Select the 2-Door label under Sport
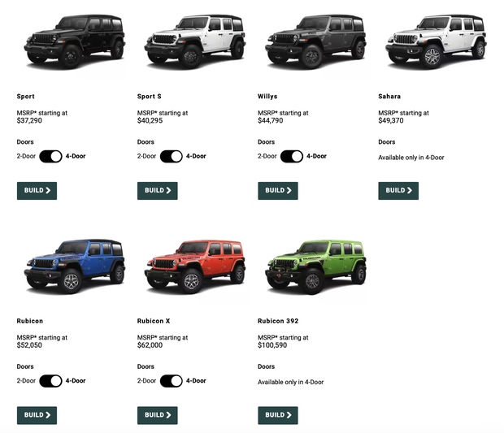Viewport: 504px width, 433px height. (x=26, y=157)
